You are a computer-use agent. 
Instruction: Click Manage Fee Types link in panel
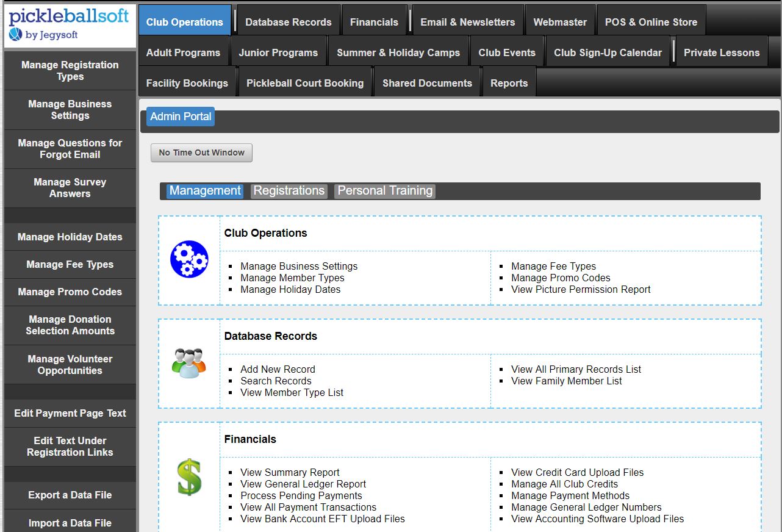[553, 266]
